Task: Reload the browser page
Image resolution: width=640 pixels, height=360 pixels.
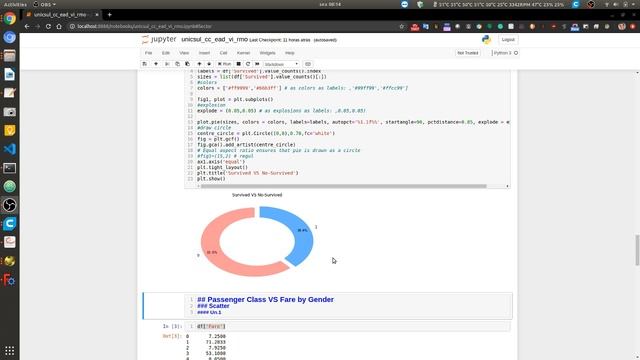Action: tap(48, 26)
